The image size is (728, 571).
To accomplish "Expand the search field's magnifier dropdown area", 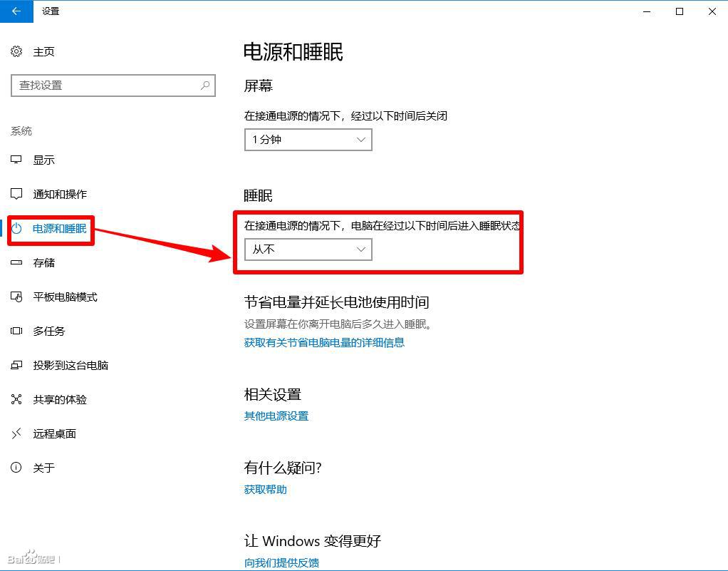I will [x=204, y=85].
